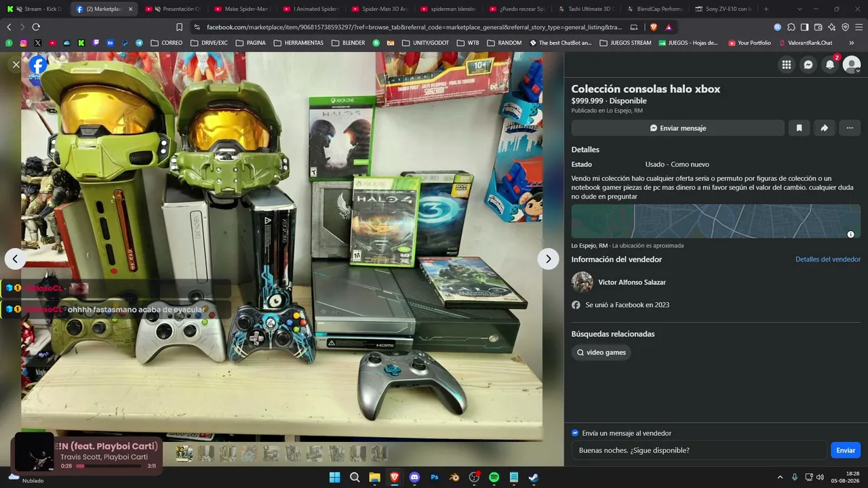This screenshot has height=488, width=868.
Task: Click the seller's profile picture
Action: coord(583,282)
